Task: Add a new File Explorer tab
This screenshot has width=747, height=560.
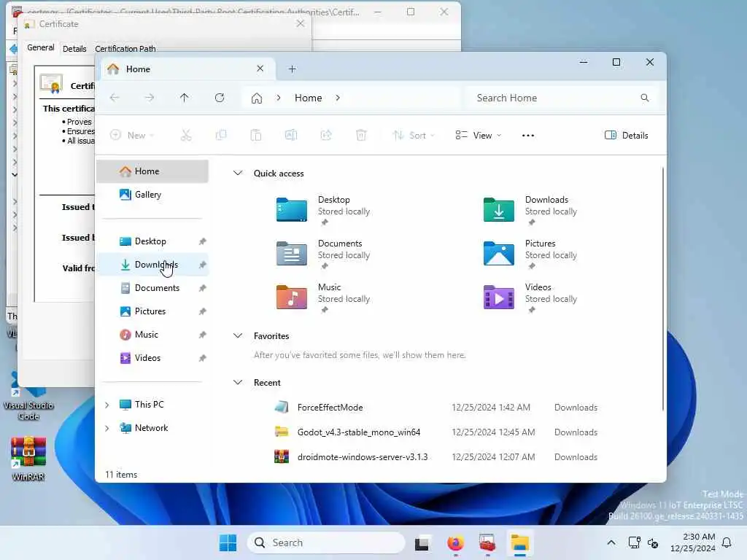Action: 293,69
